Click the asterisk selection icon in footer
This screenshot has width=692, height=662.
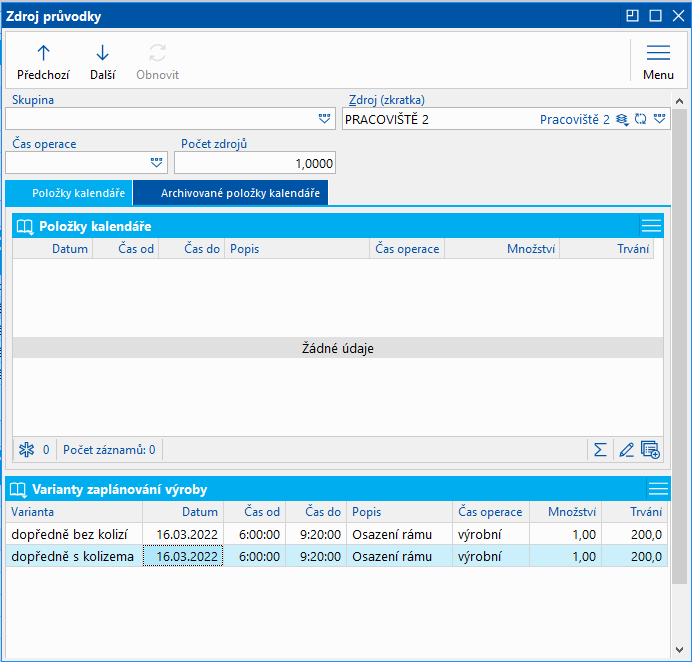click(26, 450)
